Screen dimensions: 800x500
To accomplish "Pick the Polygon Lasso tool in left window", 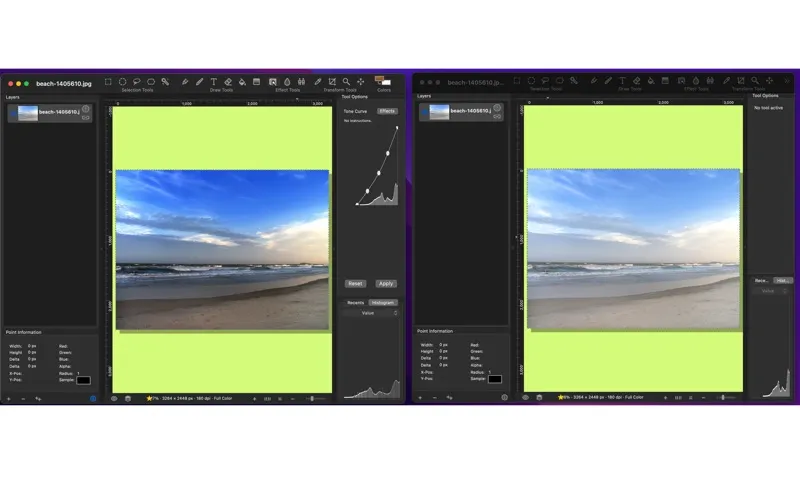I will click(151, 82).
